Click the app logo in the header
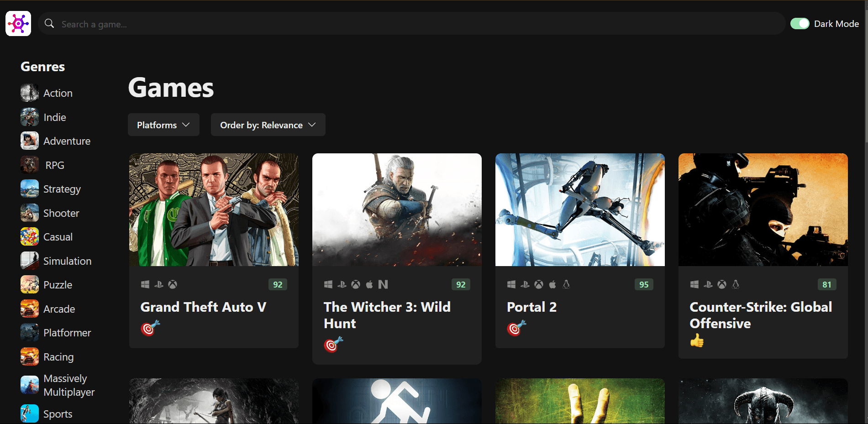 [x=18, y=23]
